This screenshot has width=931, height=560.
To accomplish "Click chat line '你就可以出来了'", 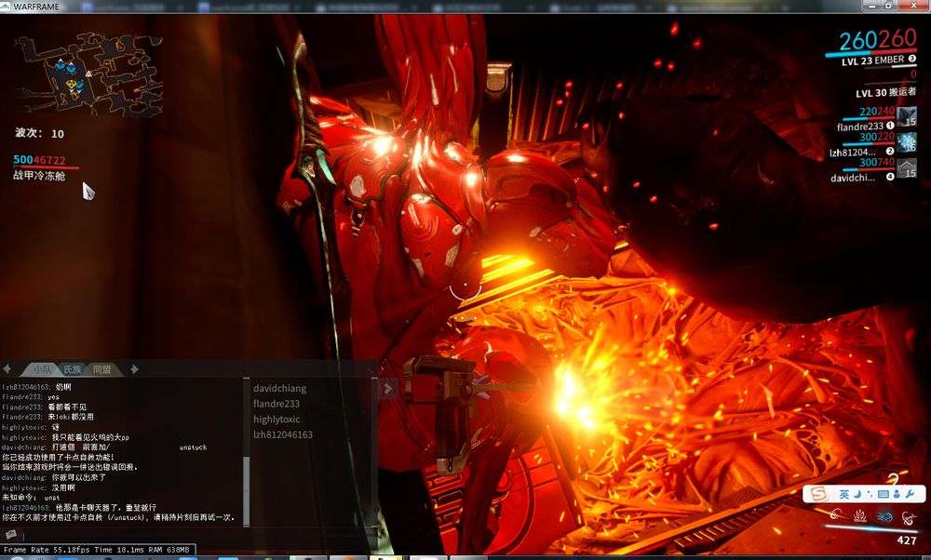I will coord(79,477).
